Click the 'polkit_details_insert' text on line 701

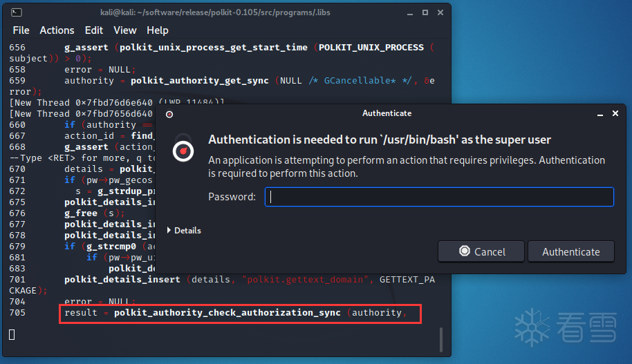coord(122,280)
